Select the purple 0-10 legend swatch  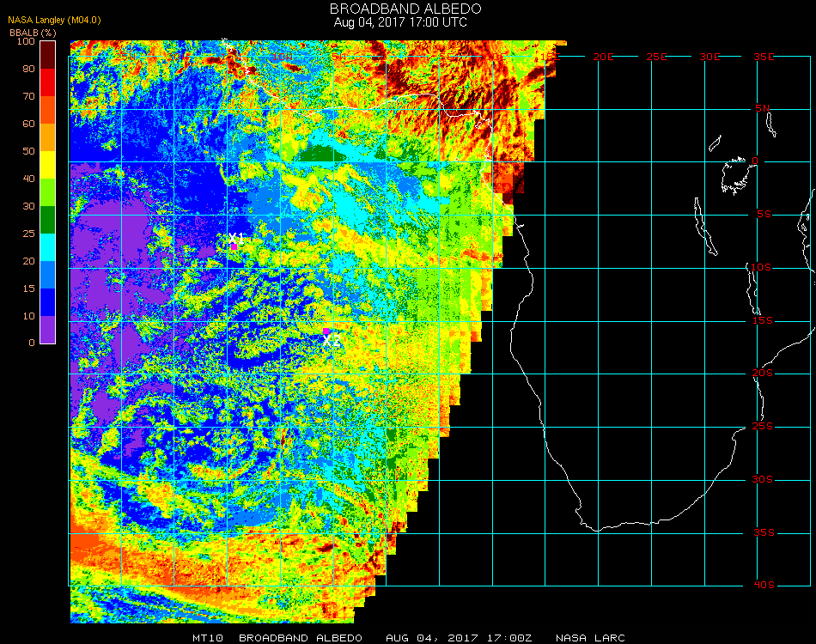click(48, 330)
